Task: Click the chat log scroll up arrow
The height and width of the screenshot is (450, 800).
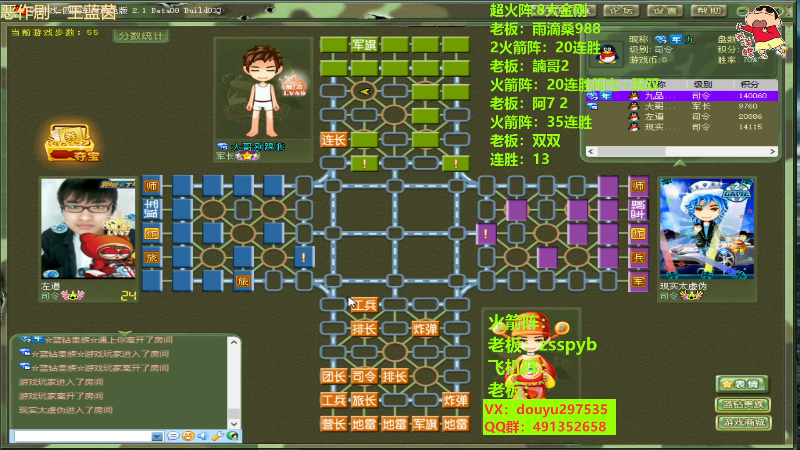Action: pyautogui.click(x=234, y=342)
